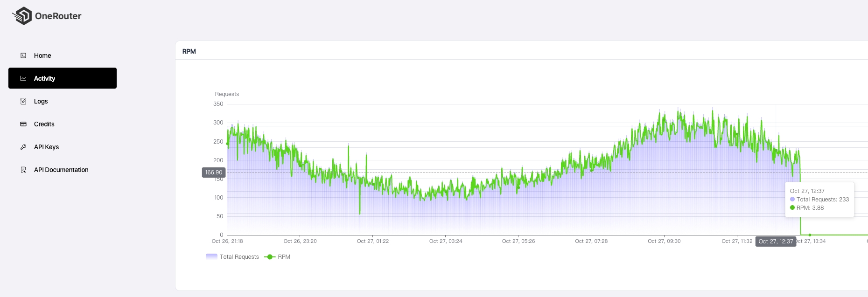The height and width of the screenshot is (297, 868).
Task: Open the Logs page from the sidebar text
Action: point(41,101)
